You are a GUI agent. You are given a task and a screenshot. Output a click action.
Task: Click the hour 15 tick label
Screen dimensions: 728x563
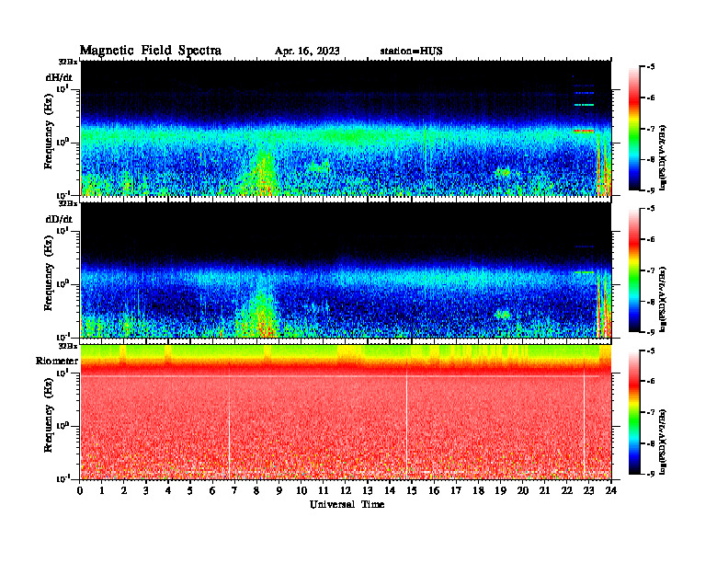pyautogui.click(x=412, y=490)
